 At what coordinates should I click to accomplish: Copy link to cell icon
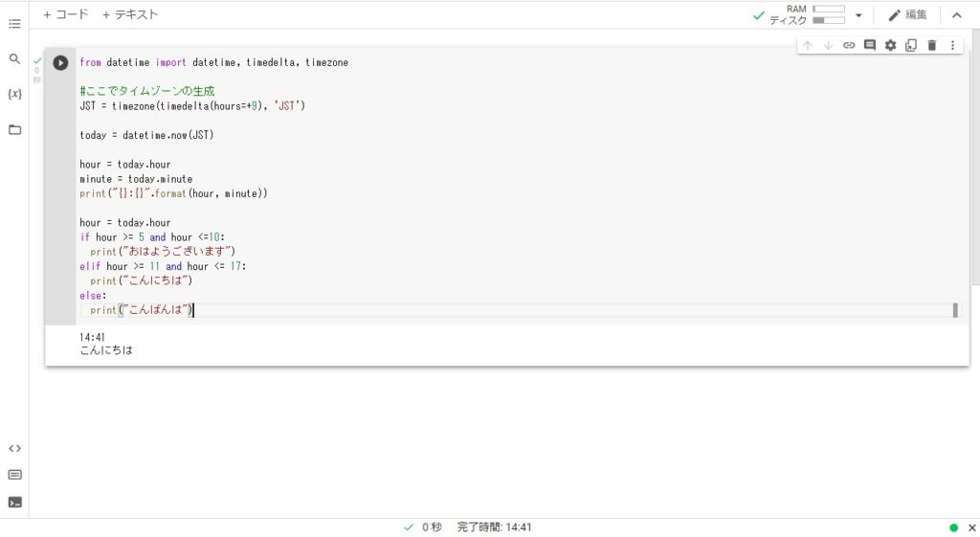click(849, 45)
